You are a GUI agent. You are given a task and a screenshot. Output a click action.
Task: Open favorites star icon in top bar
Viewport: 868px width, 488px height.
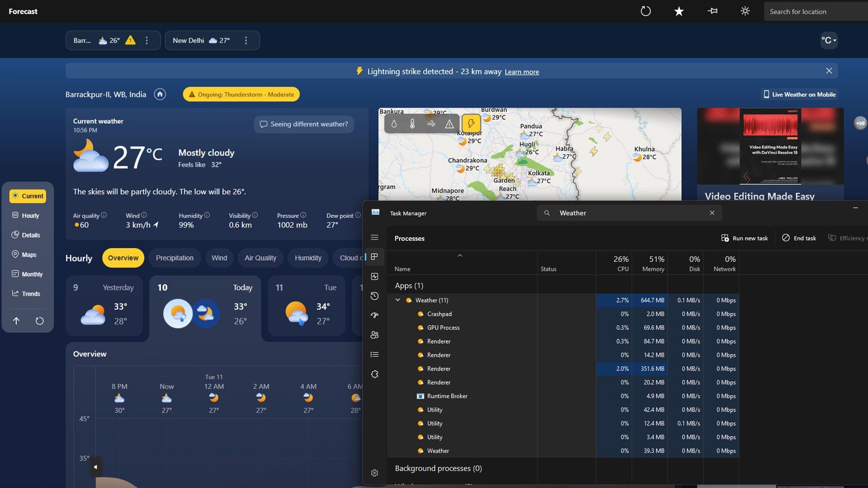[x=679, y=11]
